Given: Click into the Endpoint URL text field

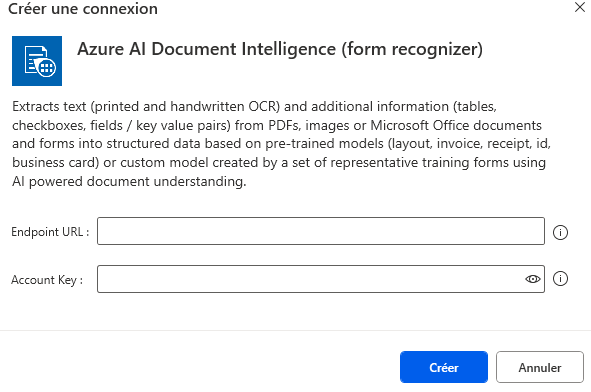Looking at the screenshot, I should click(x=321, y=231).
